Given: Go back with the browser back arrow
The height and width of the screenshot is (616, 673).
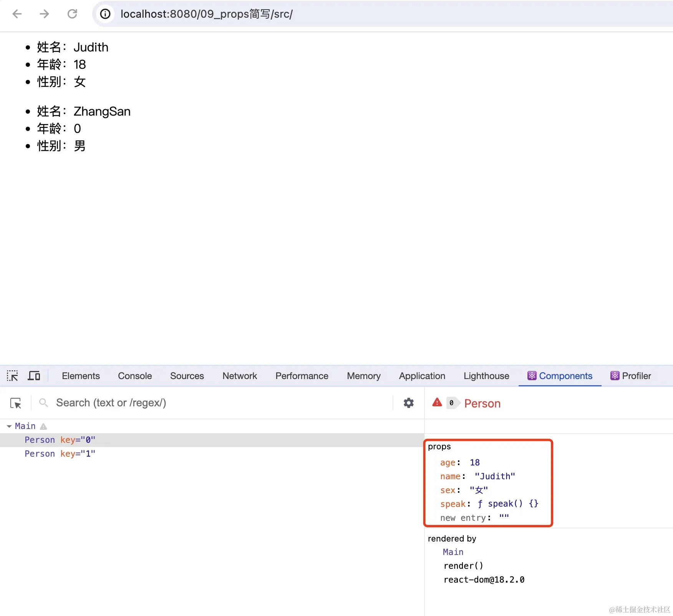Looking at the screenshot, I should 17,14.
